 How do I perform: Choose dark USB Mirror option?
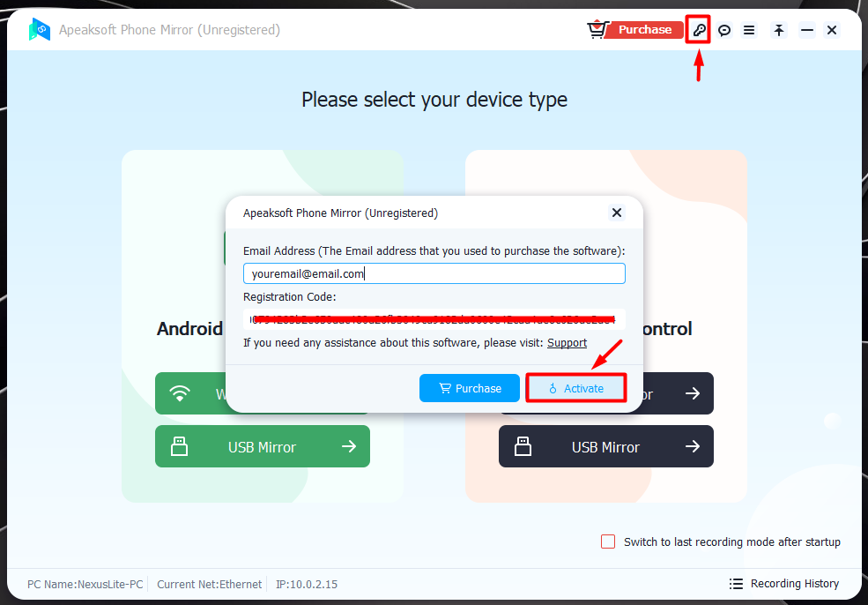tap(606, 446)
